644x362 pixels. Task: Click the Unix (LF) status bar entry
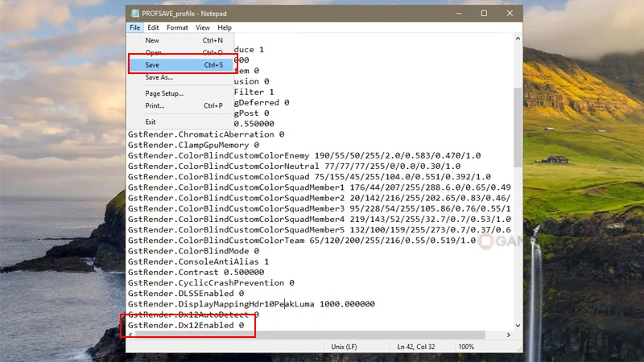click(344, 347)
